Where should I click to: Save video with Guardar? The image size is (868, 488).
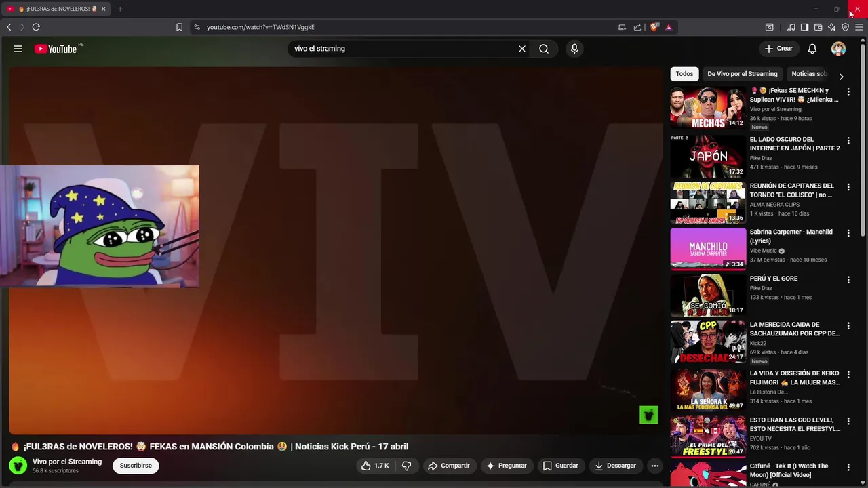561,466
